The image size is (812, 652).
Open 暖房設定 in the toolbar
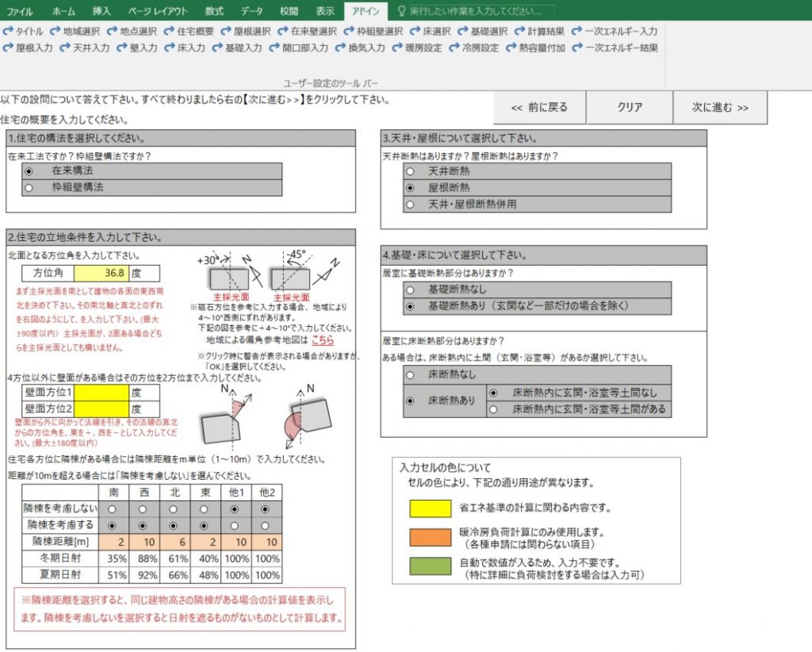417,48
